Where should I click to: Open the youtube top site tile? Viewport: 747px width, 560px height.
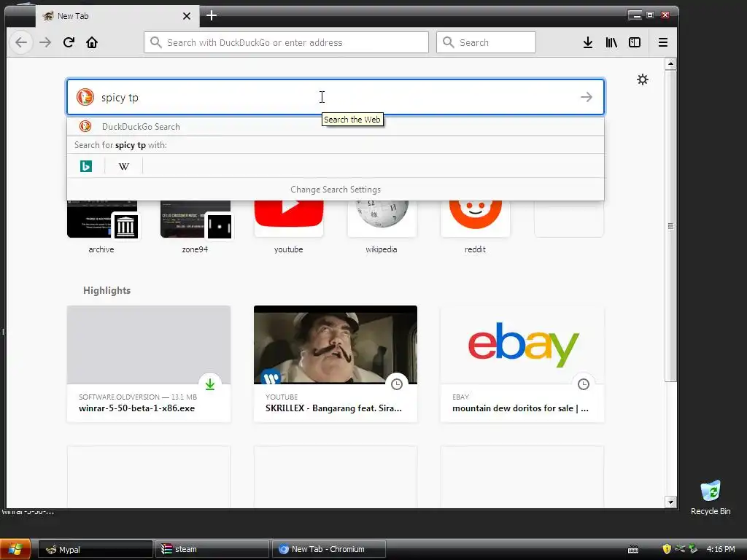(x=289, y=227)
